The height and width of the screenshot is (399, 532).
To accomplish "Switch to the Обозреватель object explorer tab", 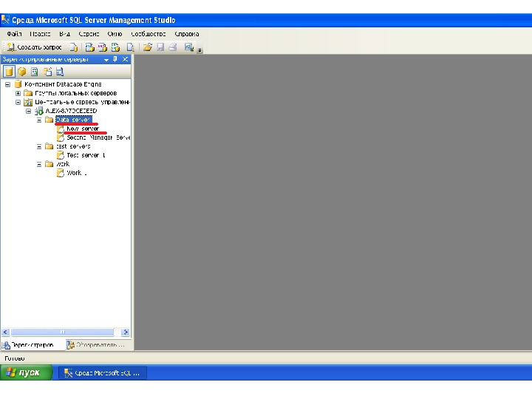I will pos(95,345).
